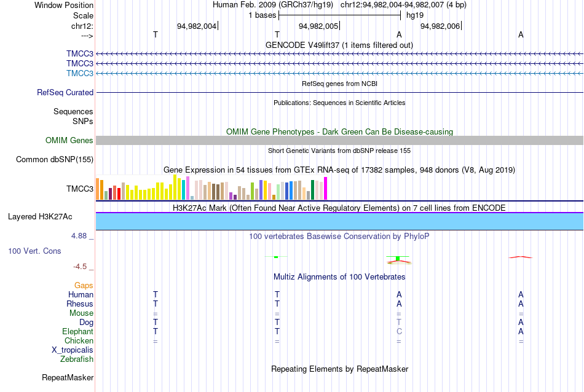Click the SNPs track label
584x392 pixels.
83,122
